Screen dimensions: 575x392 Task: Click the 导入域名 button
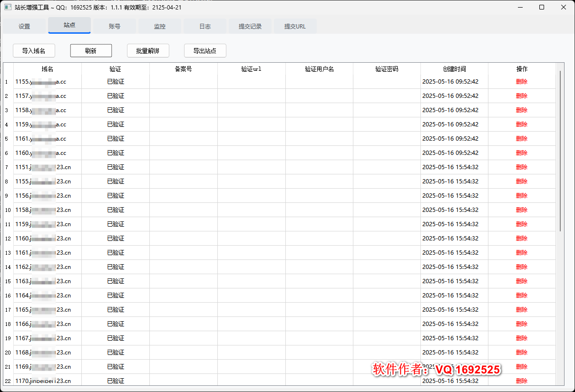pos(34,51)
